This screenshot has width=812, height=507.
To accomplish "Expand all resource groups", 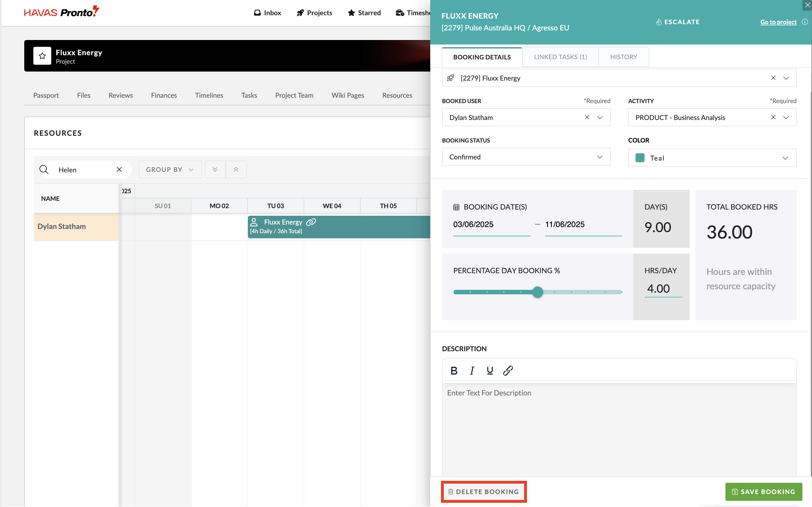I will (x=215, y=170).
